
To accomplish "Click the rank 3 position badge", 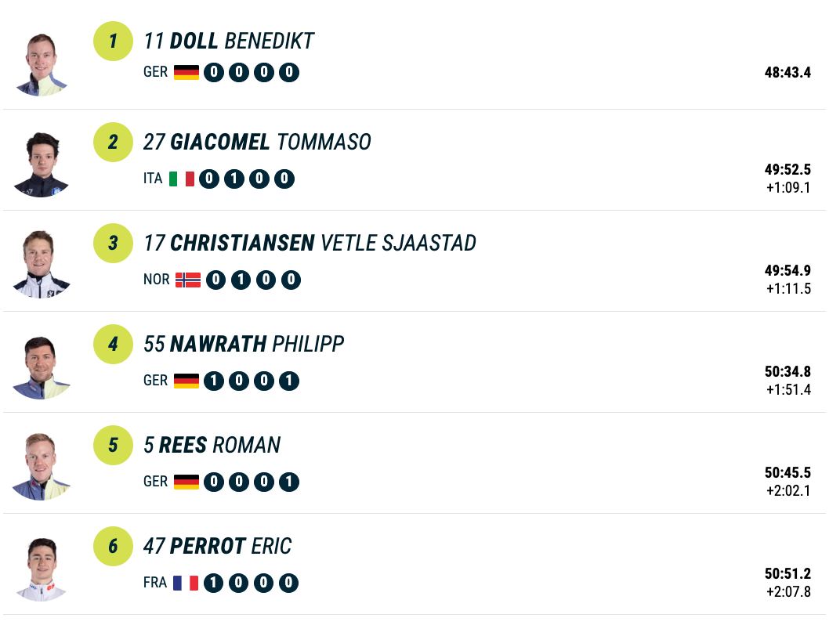I will click(113, 243).
